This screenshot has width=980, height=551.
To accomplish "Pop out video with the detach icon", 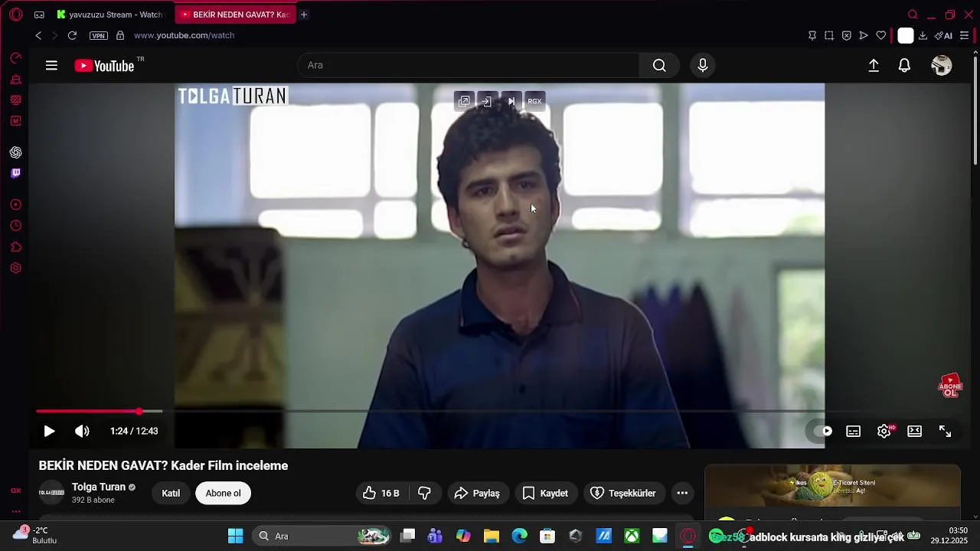I will pos(464,101).
